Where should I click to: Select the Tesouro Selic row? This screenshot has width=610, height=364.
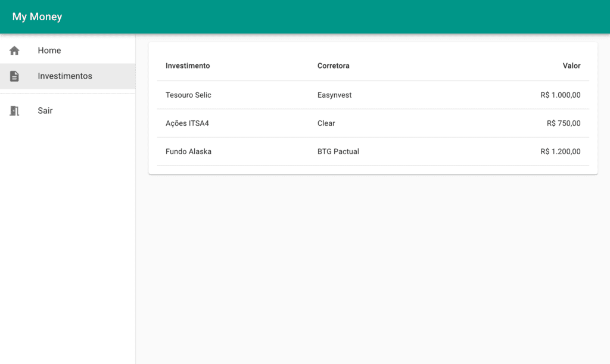pos(188,95)
